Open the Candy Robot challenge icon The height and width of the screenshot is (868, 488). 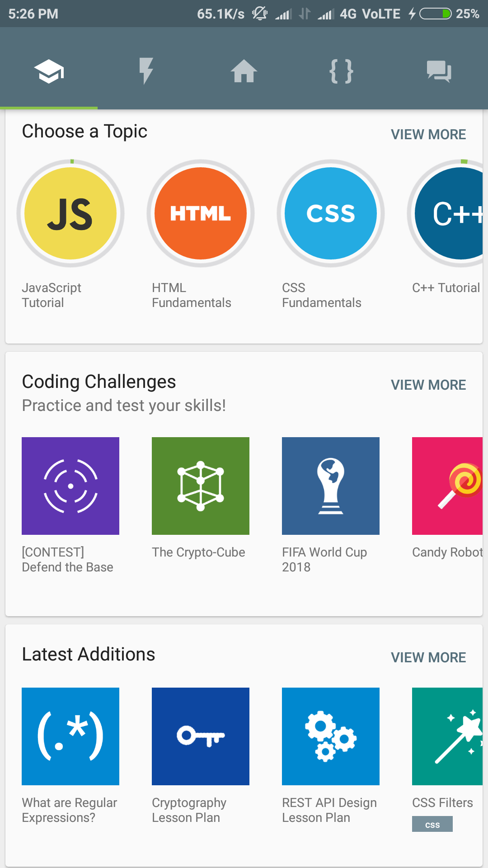pos(447,486)
